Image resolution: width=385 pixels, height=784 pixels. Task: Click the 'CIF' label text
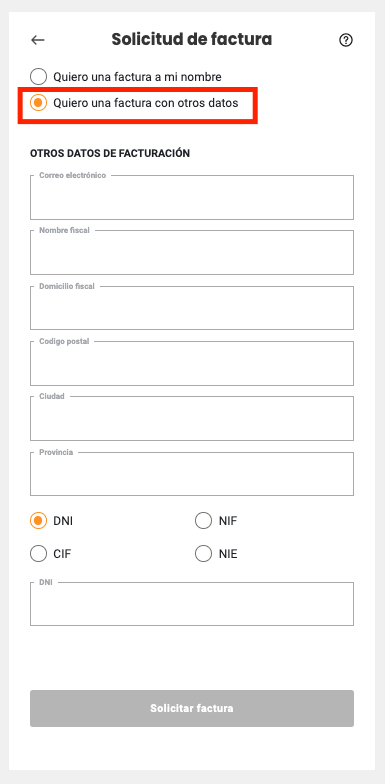point(62,554)
